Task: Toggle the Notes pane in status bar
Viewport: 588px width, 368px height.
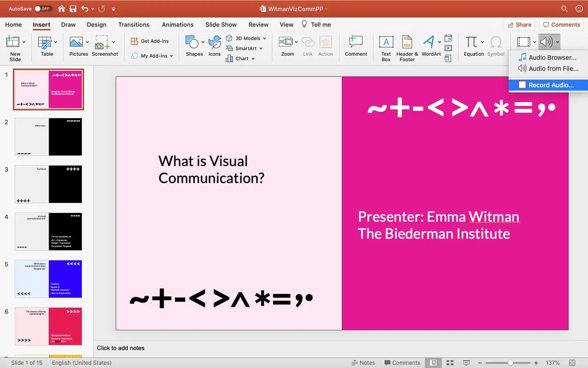Action: point(363,362)
